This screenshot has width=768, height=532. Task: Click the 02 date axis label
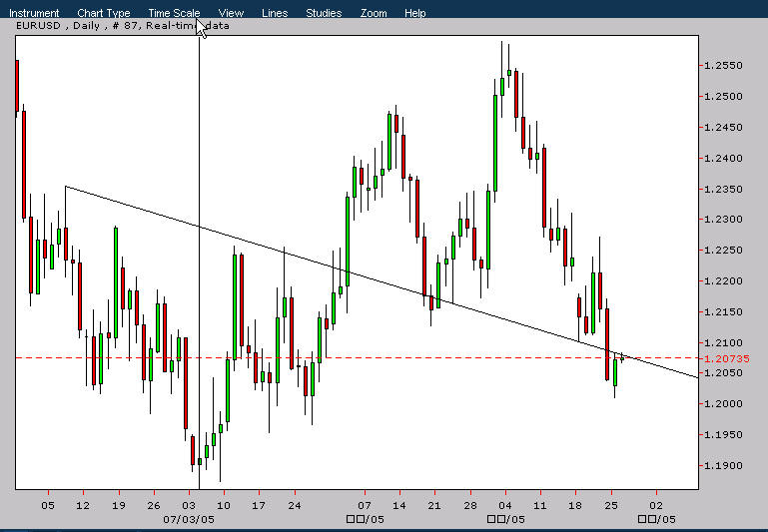pos(656,505)
